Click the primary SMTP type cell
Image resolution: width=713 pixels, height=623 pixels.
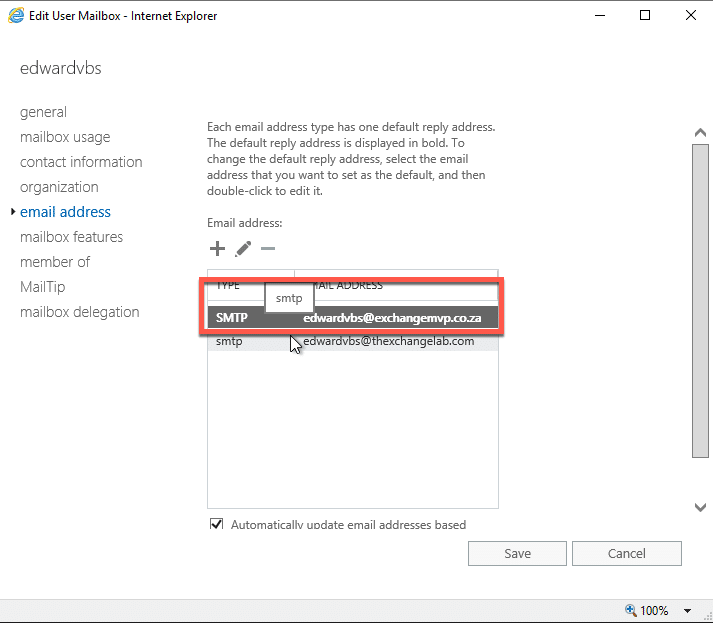[232, 317]
